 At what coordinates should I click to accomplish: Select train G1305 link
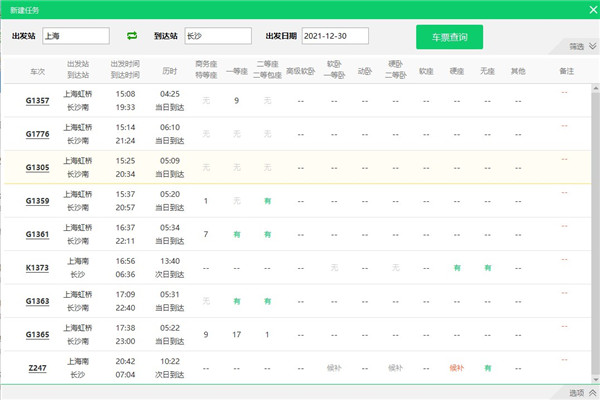tap(38, 167)
